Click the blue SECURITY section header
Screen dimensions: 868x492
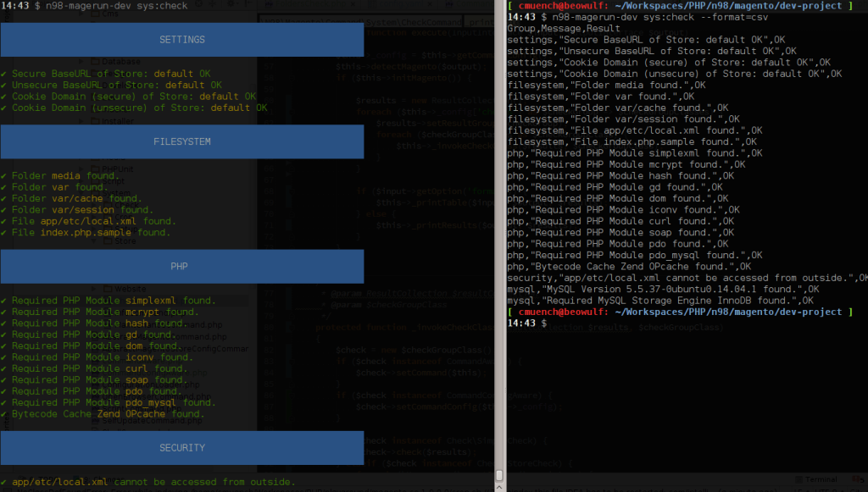(x=182, y=448)
